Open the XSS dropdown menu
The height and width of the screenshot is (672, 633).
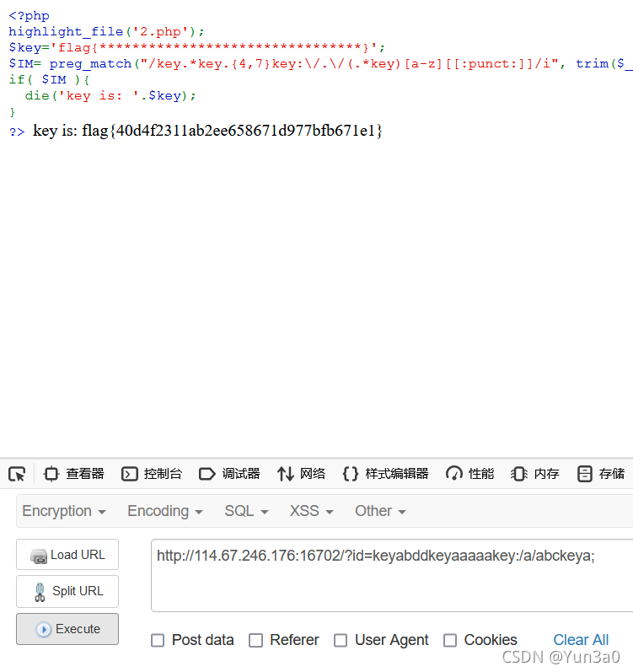(x=311, y=511)
